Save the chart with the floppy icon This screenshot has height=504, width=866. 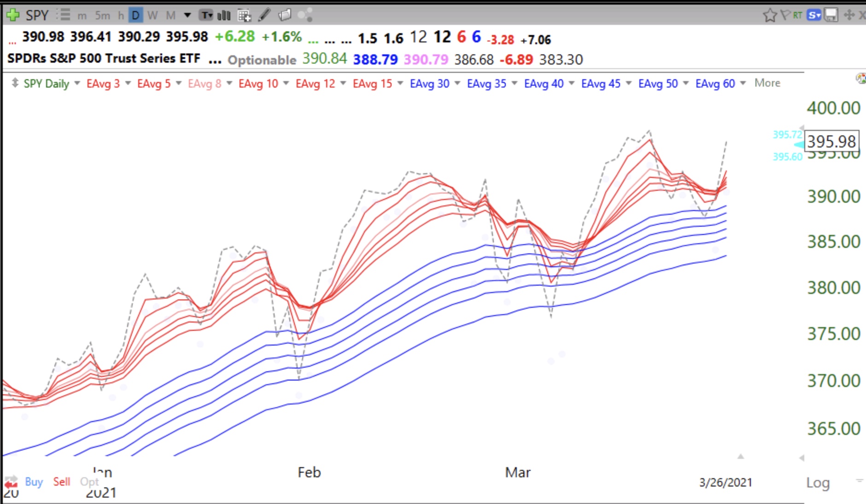[831, 15]
